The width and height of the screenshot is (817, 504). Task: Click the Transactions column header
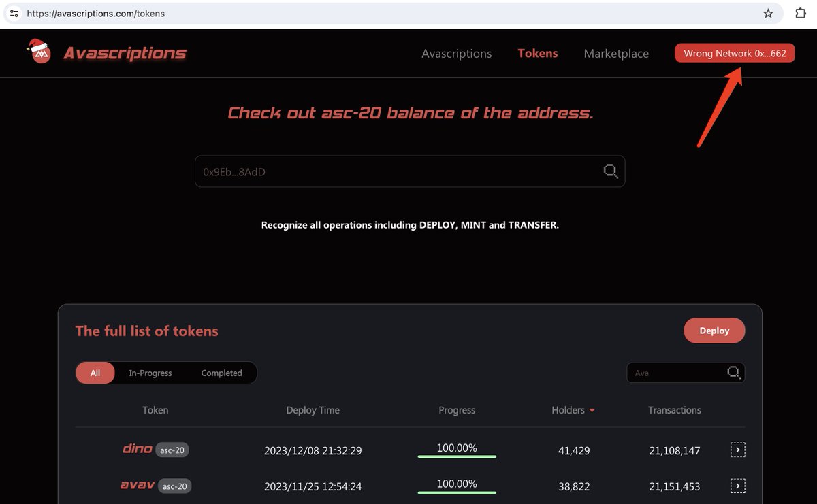[x=674, y=410]
